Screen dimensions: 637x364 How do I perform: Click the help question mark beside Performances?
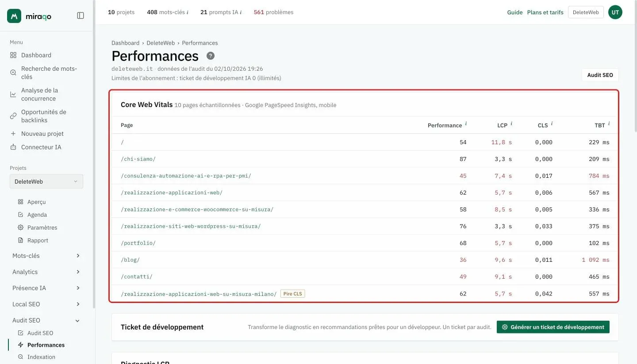click(211, 56)
